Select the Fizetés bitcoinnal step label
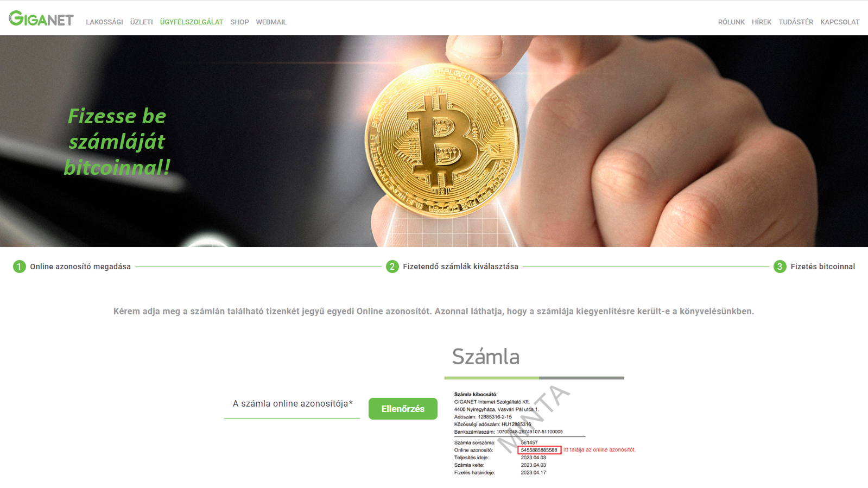Viewport: 868px width, 488px height. pyautogui.click(x=822, y=267)
